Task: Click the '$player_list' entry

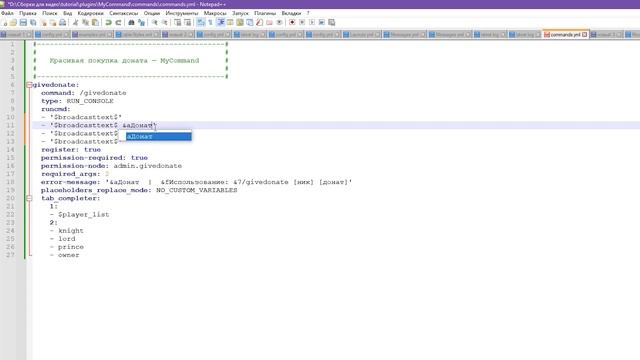Action: pyautogui.click(x=84, y=215)
